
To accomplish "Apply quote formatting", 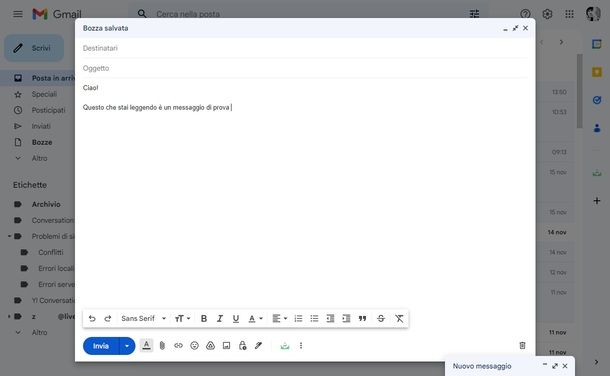I will (x=363, y=318).
